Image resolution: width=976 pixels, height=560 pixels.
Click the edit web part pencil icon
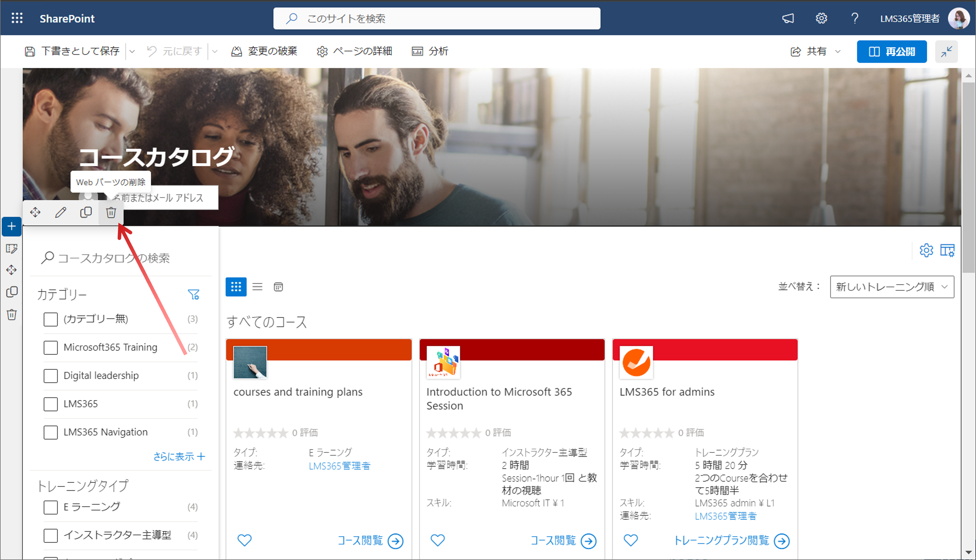(60, 212)
